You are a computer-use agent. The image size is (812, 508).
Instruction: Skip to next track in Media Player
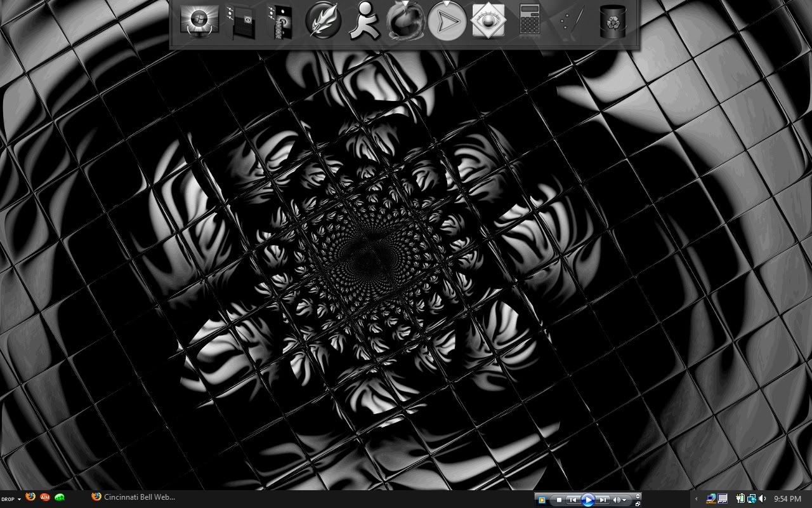(x=603, y=500)
